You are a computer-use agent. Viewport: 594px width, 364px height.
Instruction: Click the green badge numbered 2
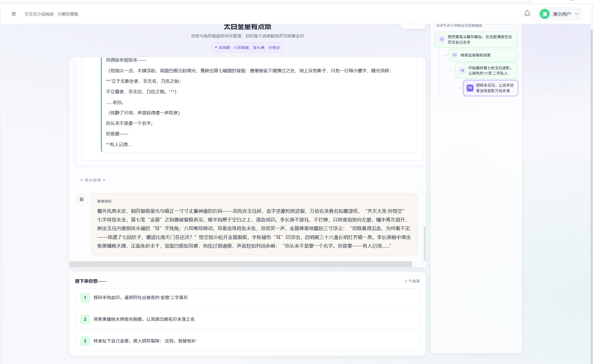point(85,319)
